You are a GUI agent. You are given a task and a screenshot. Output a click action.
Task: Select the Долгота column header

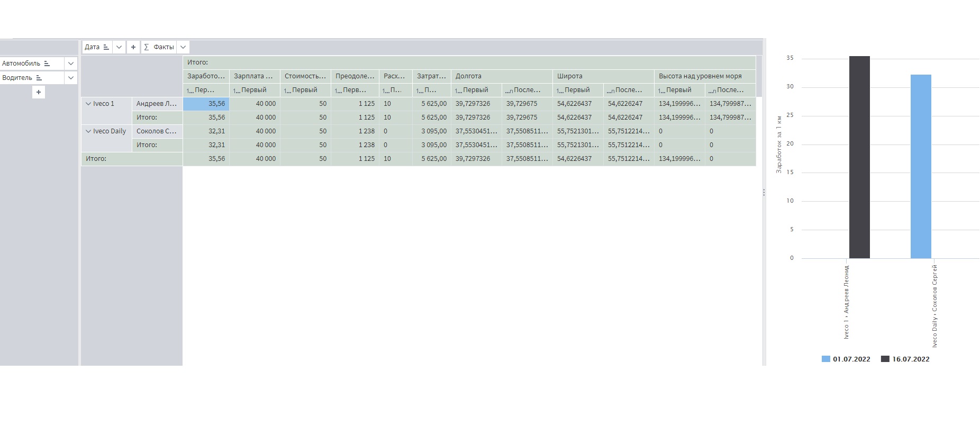[x=502, y=76]
